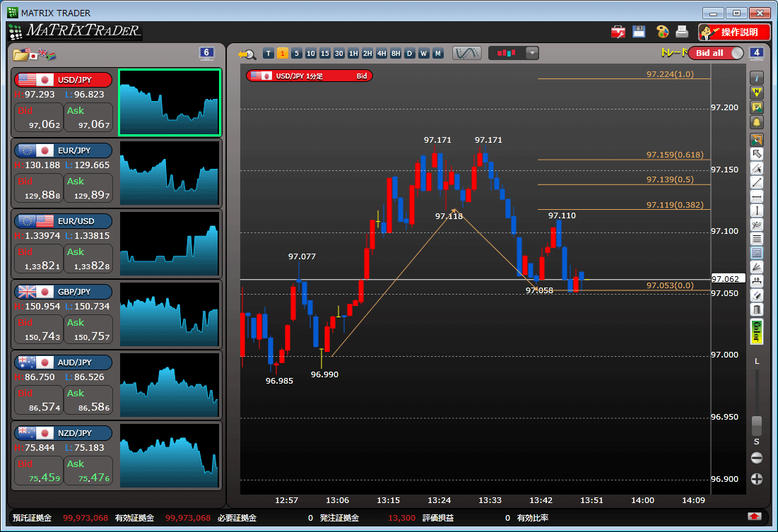Click the printer icon
The width and height of the screenshot is (778, 532).
pos(682,32)
